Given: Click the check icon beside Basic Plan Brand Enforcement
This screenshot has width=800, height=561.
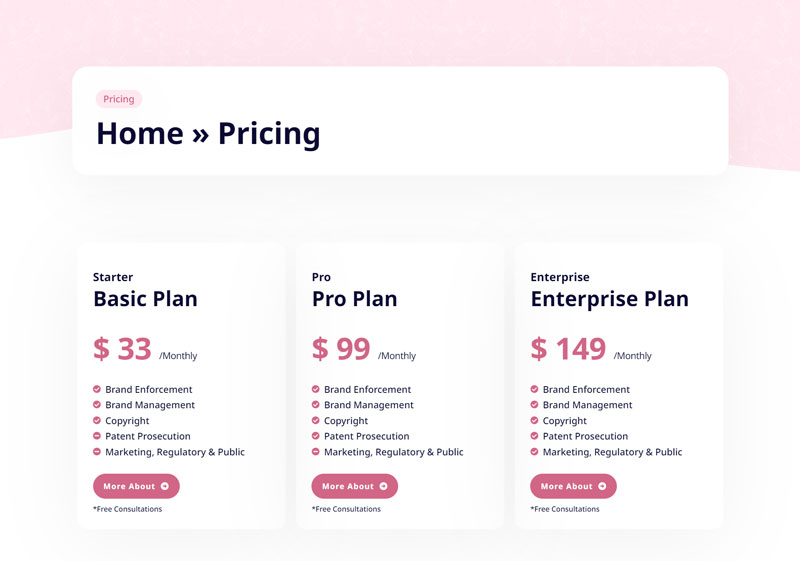Looking at the screenshot, I should point(97,389).
